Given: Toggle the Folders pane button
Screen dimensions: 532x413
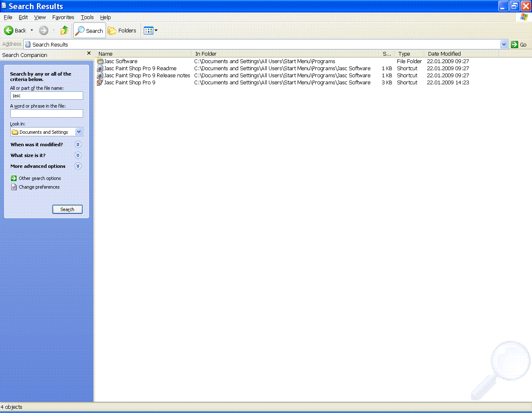Looking at the screenshot, I should click(x=122, y=31).
